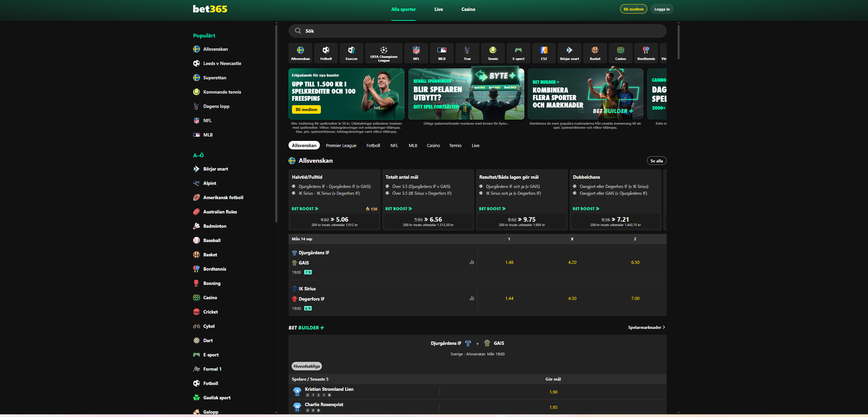Click the Logga in button

point(662,9)
